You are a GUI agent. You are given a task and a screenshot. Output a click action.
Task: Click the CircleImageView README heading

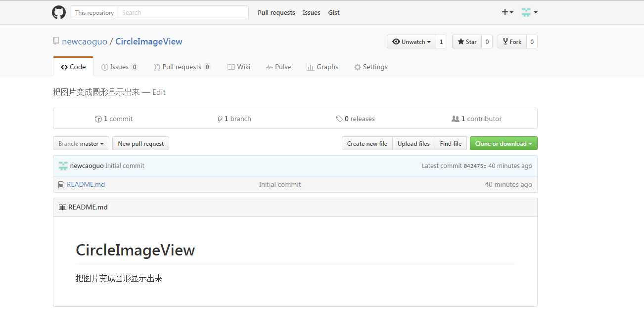click(x=135, y=250)
